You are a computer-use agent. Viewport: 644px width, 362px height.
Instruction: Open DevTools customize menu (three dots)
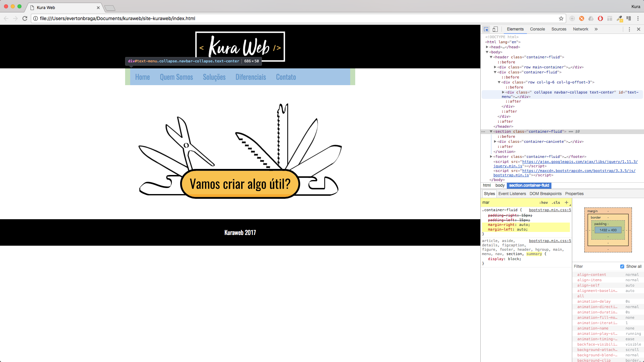pyautogui.click(x=629, y=29)
